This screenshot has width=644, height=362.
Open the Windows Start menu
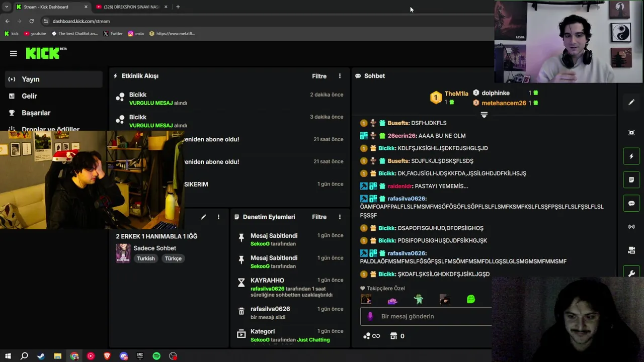pyautogui.click(x=8, y=356)
